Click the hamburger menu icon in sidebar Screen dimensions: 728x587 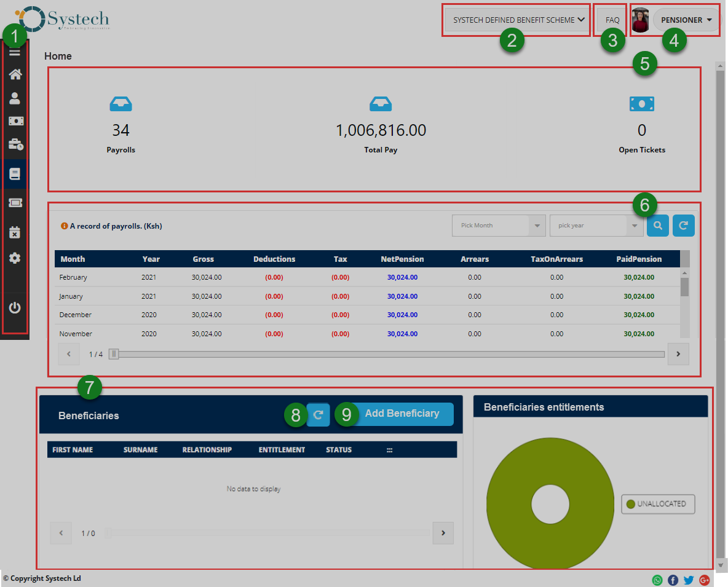15,52
